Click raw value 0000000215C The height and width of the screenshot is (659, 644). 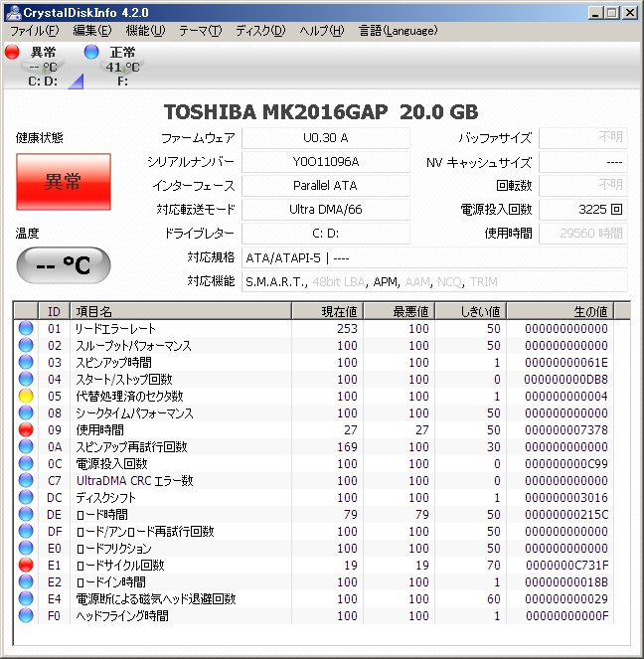pos(566,515)
